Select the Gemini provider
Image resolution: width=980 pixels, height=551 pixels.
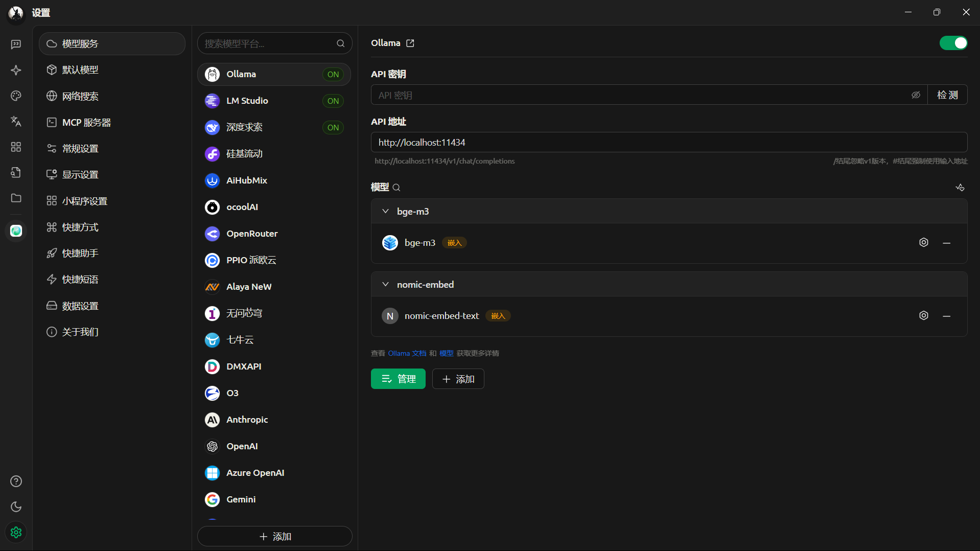(274, 499)
